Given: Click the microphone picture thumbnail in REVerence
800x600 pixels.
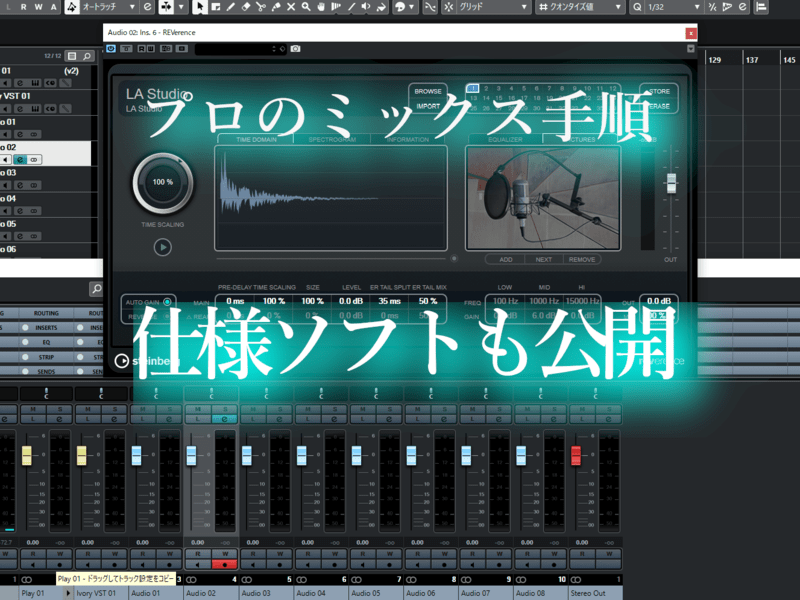Looking at the screenshot, I should tap(543, 198).
